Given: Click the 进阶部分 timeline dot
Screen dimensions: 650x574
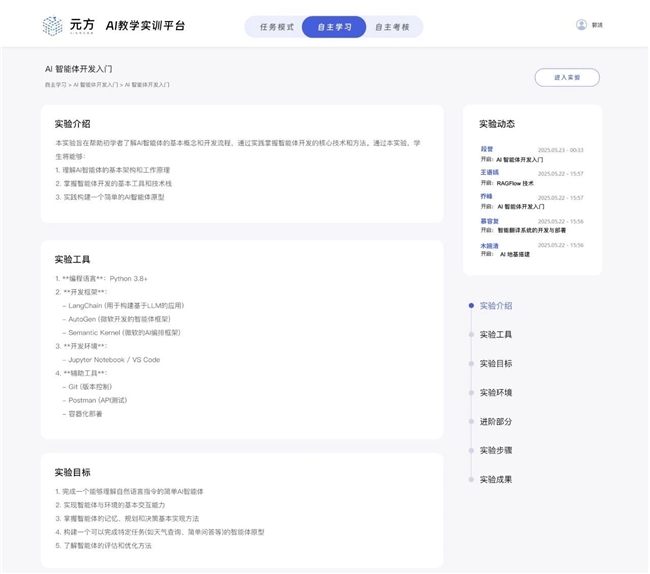Looking at the screenshot, I should click(x=471, y=422).
